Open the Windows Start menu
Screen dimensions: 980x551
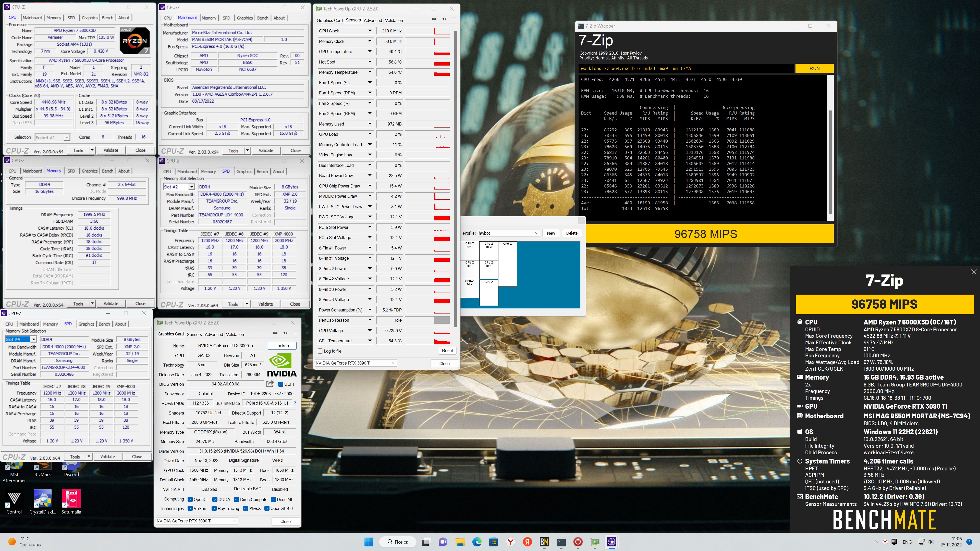pos(369,542)
